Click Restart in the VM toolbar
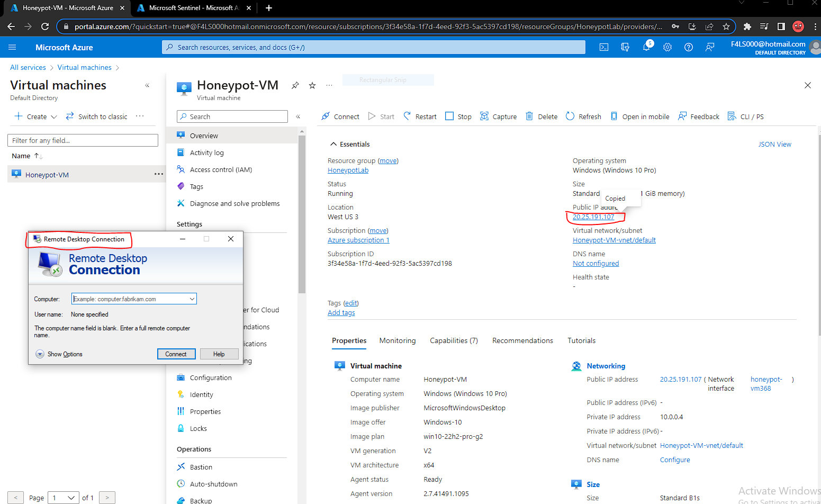 pos(420,116)
